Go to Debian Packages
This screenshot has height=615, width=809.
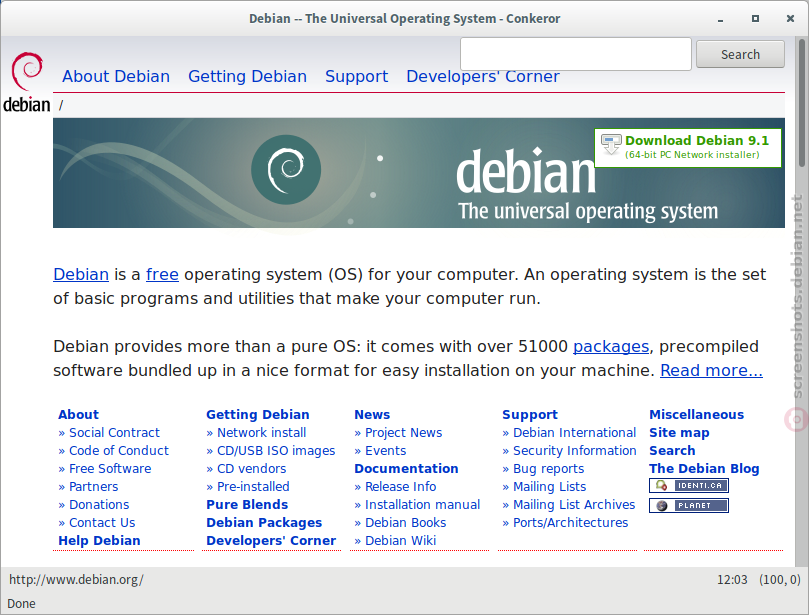tap(264, 523)
